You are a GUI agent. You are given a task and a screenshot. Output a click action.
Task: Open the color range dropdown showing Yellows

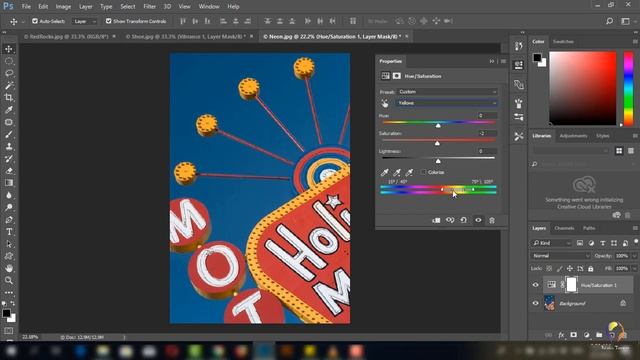coord(447,103)
